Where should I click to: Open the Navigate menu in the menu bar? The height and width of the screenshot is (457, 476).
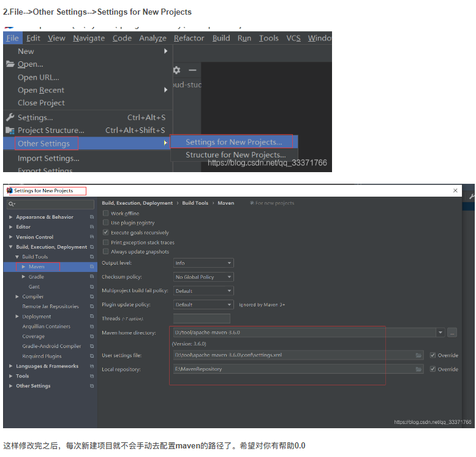89,38
